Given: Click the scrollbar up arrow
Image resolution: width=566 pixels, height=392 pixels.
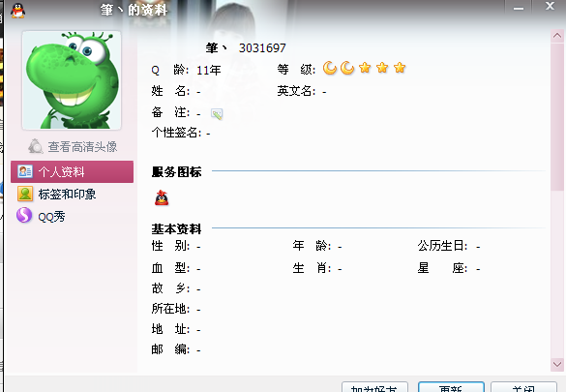Looking at the screenshot, I should click(x=557, y=36).
